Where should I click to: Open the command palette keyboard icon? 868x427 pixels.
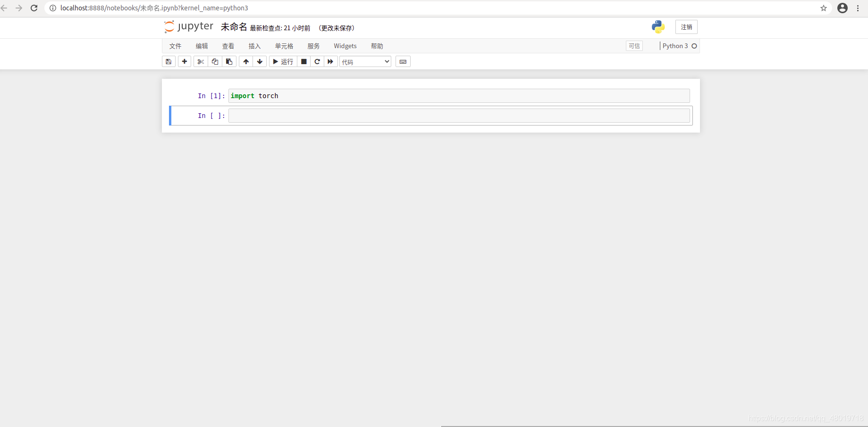[x=403, y=61]
